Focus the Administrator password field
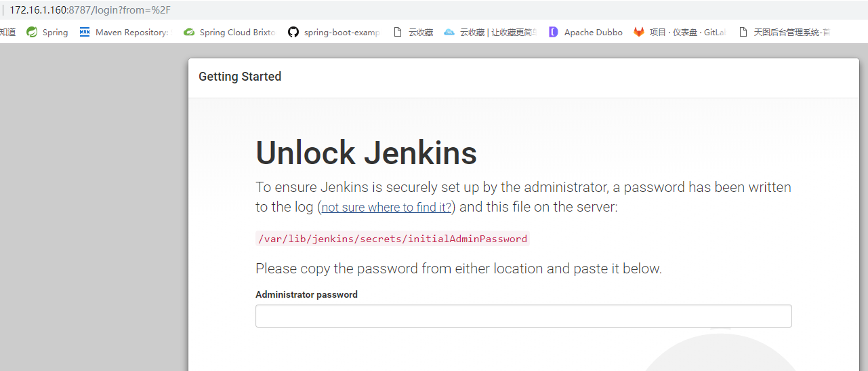868x371 pixels. [523, 316]
